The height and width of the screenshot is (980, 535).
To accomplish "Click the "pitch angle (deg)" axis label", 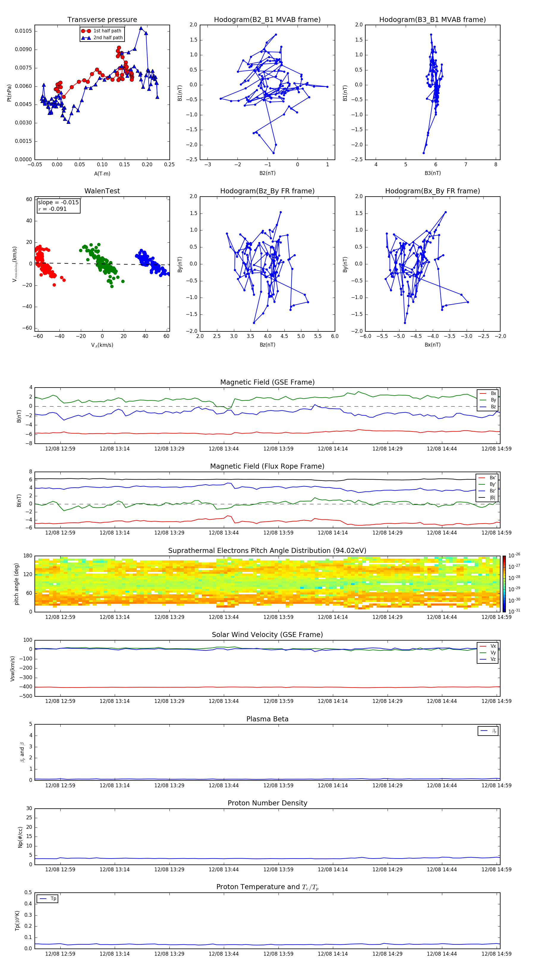I will [16, 584].
